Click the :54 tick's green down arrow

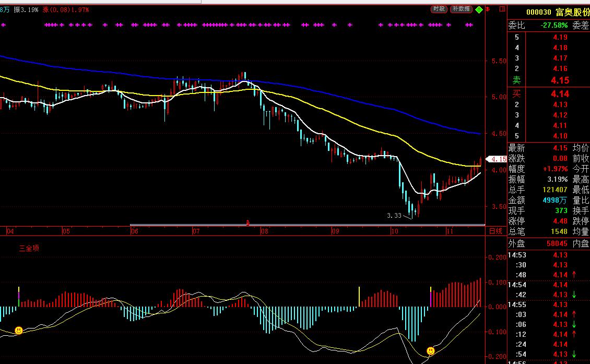(x=574, y=354)
